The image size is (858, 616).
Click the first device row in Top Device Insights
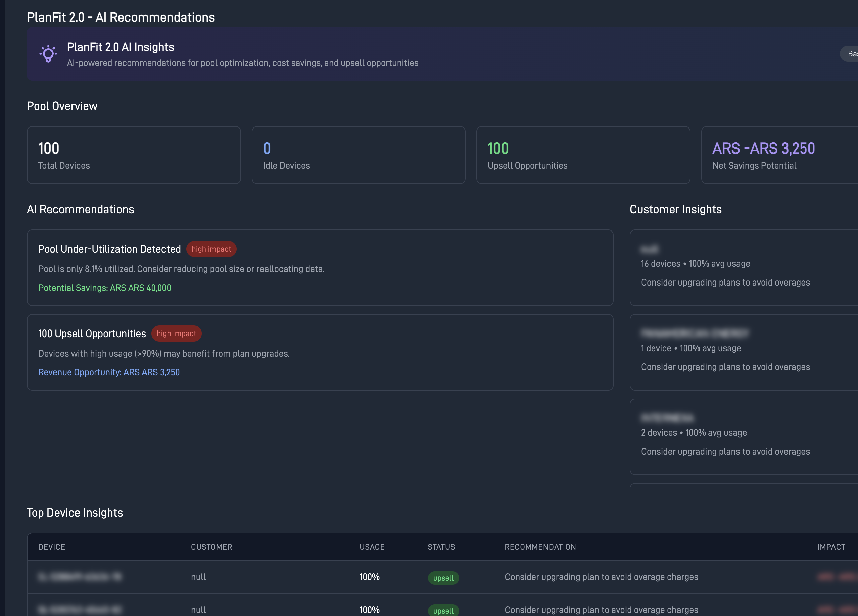[x=320, y=577]
